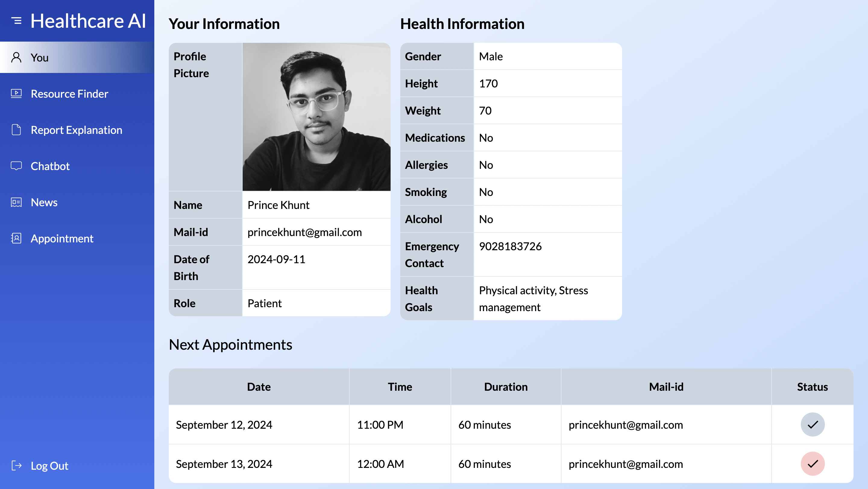Click the Allergies No value

(x=486, y=165)
